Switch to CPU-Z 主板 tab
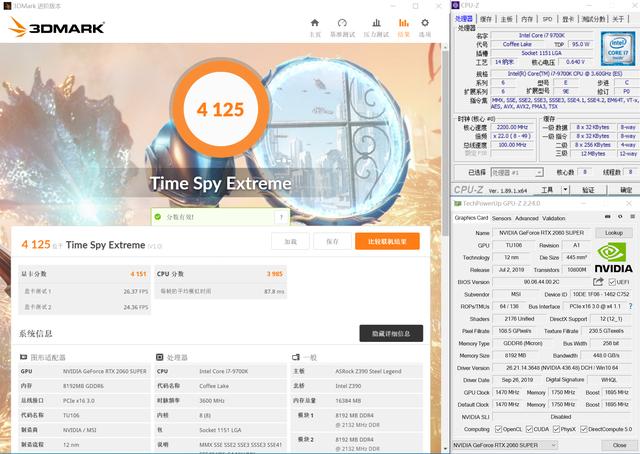The height and width of the screenshot is (454, 640). pyautogui.click(x=506, y=19)
